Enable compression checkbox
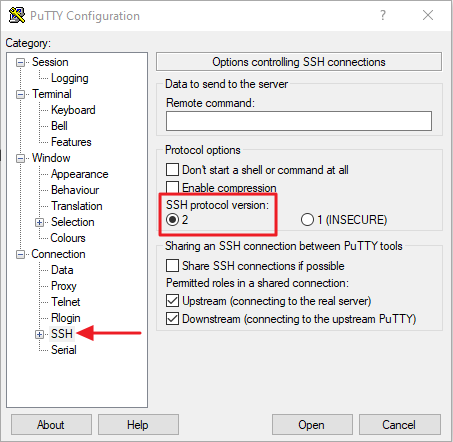The height and width of the screenshot is (442, 453). (x=172, y=187)
